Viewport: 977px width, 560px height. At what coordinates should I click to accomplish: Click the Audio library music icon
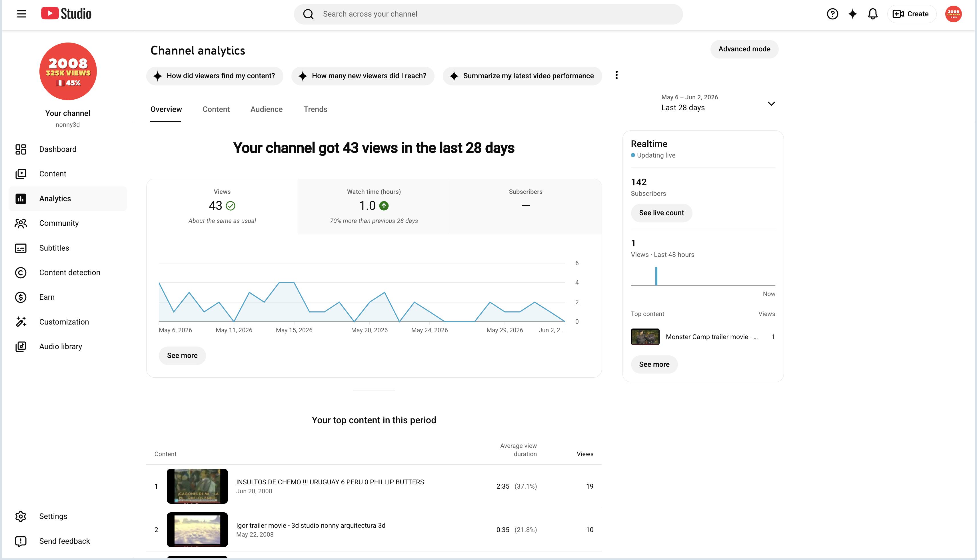(21, 347)
